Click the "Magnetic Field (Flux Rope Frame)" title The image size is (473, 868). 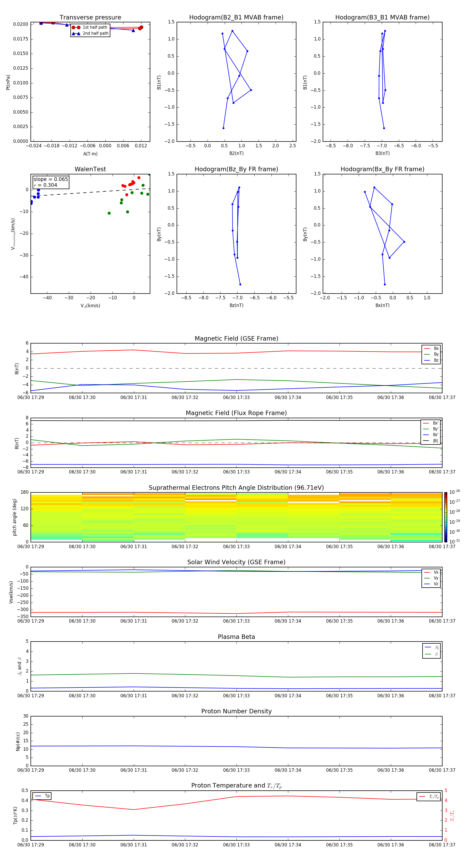[x=236, y=413]
